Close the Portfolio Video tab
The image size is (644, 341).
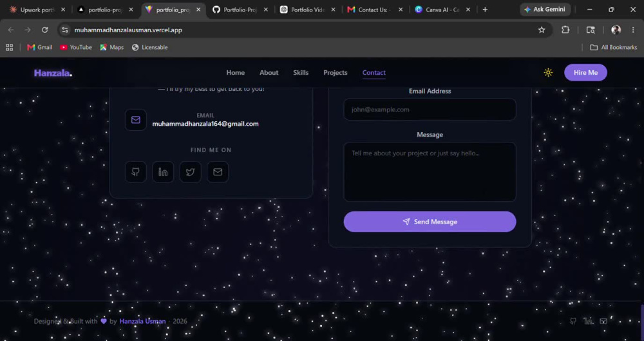point(333,10)
